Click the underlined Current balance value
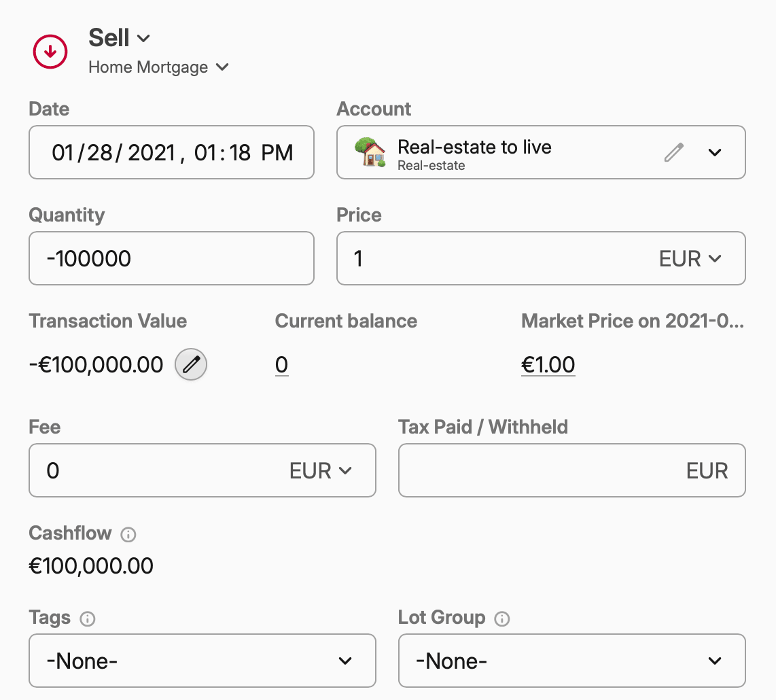 point(281,364)
